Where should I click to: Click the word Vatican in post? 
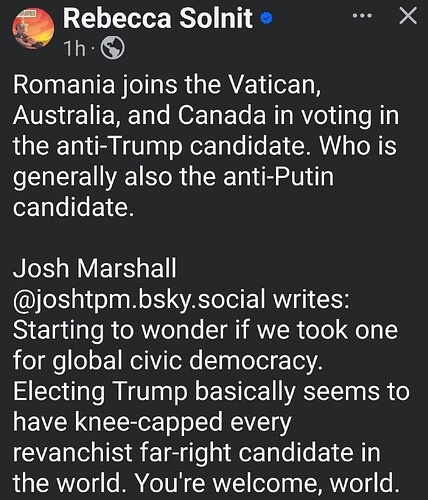(x=274, y=85)
